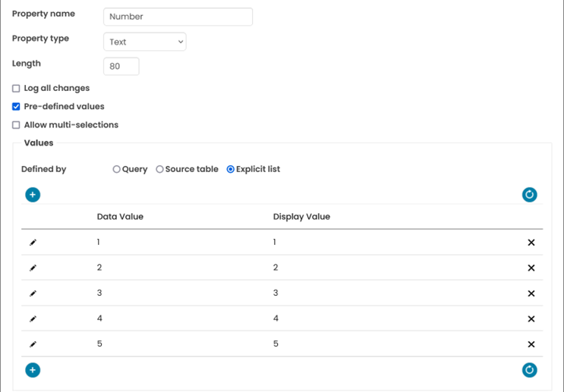Click display value 2 cell
The height and width of the screenshot is (392, 564).
pyautogui.click(x=276, y=268)
